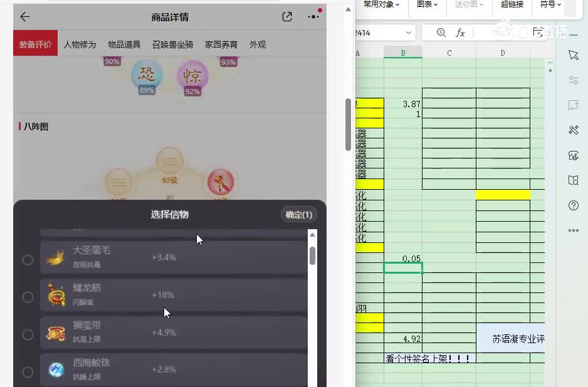Select the 狮蛮带 radio button
The height and width of the screenshot is (387, 588).
[x=28, y=334]
